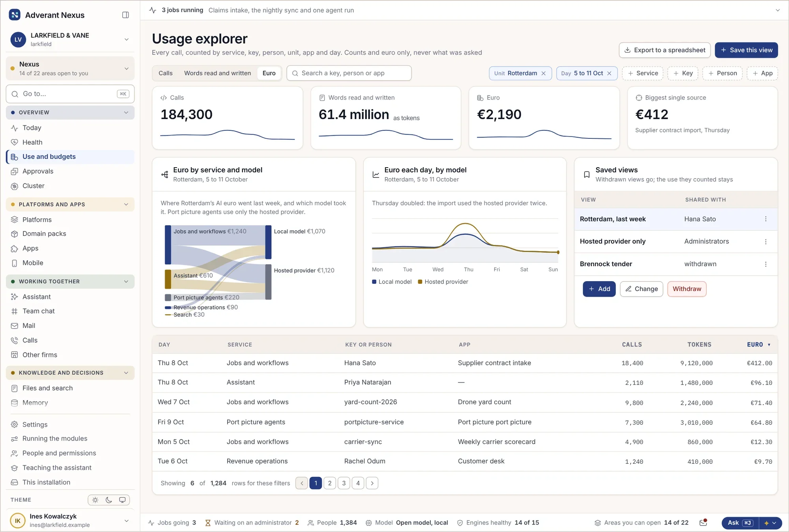The width and height of the screenshot is (789, 532).
Task: Change the selected saved view
Action: click(641, 289)
